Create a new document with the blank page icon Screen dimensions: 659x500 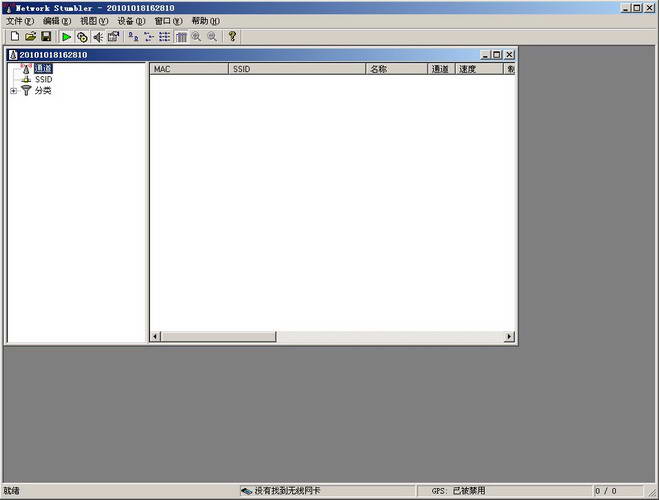point(15,37)
